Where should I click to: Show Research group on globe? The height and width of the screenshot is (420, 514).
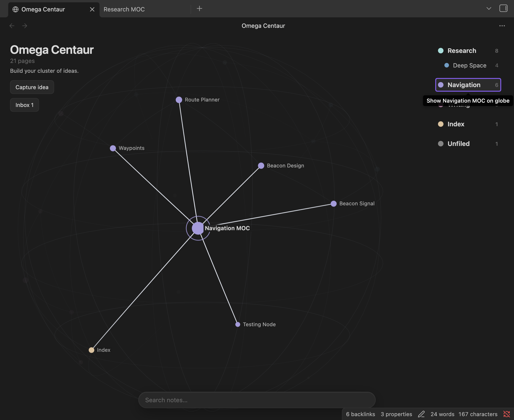coord(468,51)
